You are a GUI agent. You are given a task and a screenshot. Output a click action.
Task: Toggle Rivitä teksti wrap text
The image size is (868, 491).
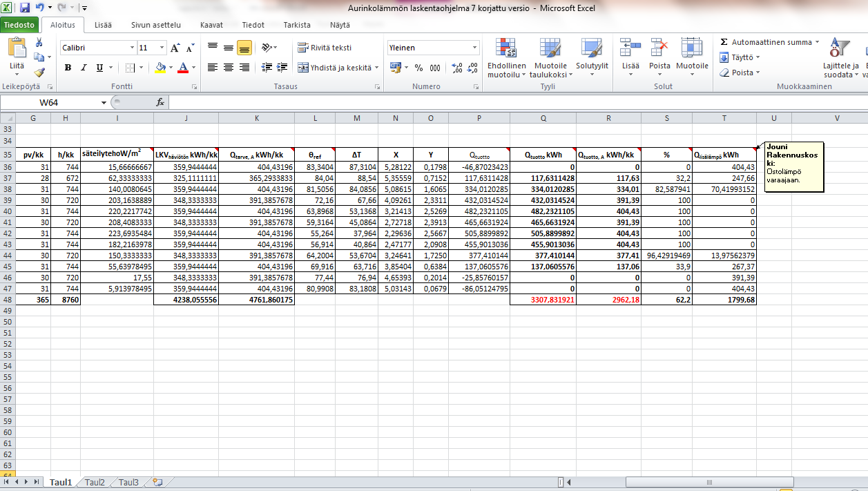325,48
